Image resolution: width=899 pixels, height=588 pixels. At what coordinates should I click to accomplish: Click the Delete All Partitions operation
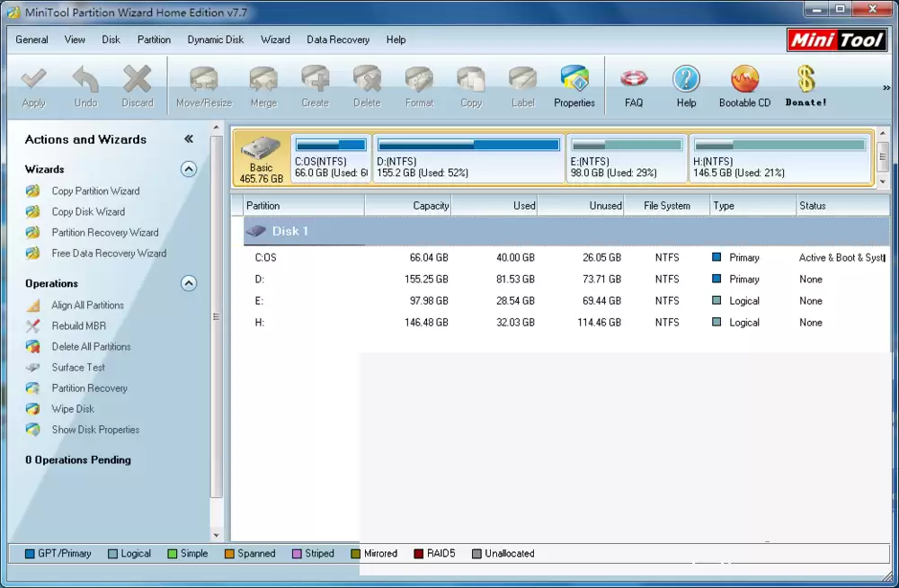tap(91, 347)
